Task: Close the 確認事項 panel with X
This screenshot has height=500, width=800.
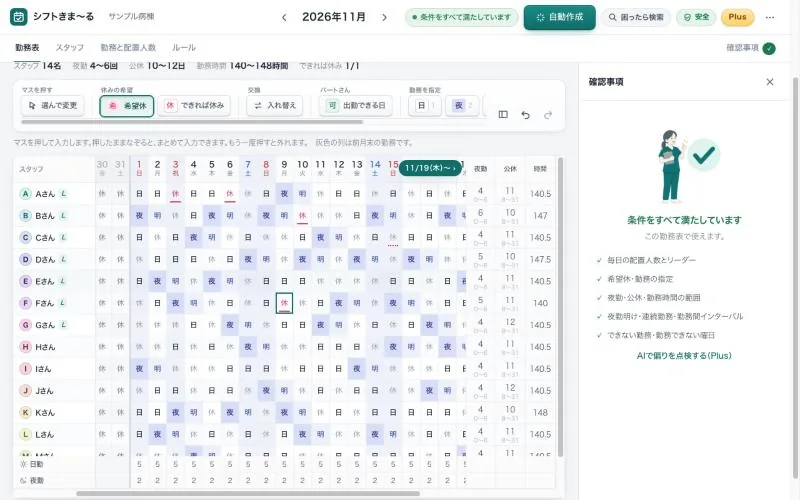Action: [x=770, y=82]
